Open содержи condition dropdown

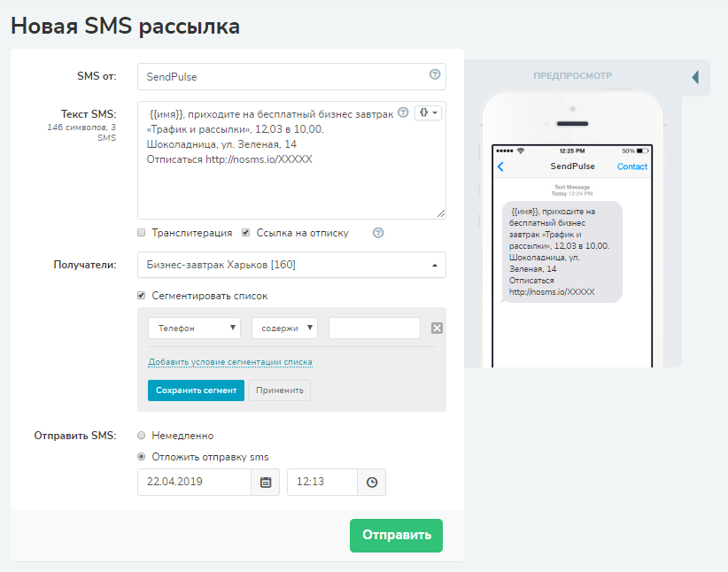[x=284, y=329]
